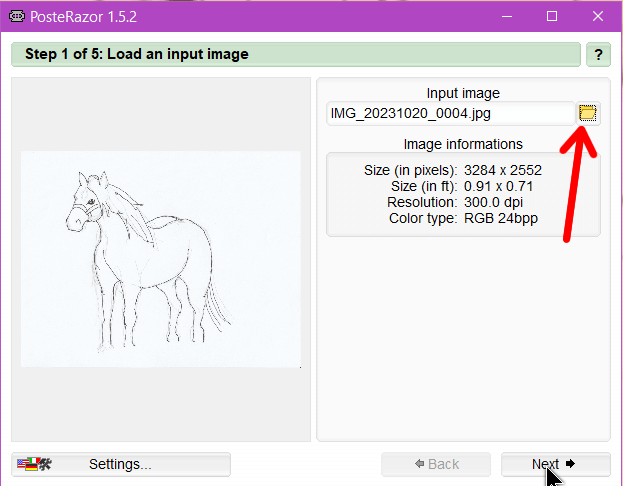Open the folder browse icon for input image
623x486 pixels.
(x=588, y=114)
